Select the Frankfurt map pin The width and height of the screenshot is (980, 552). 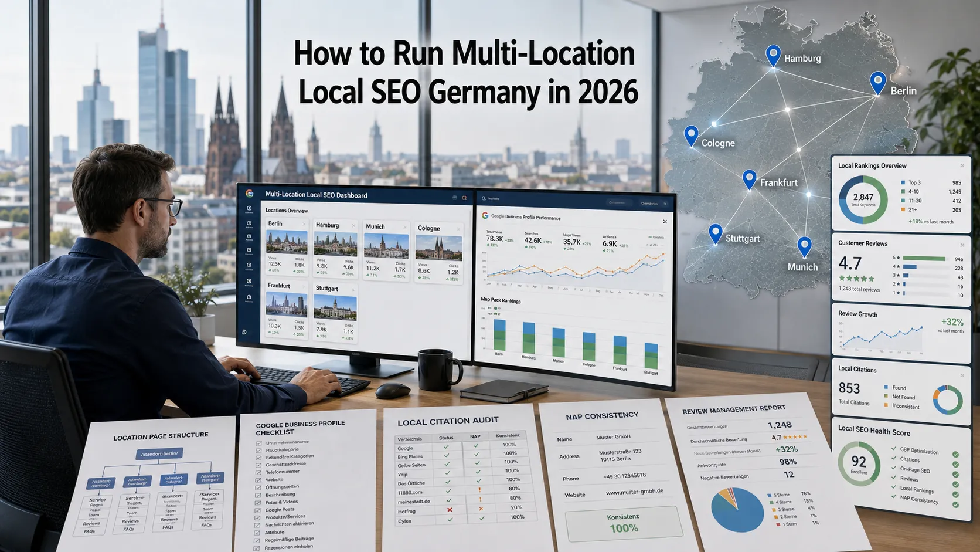749,179
